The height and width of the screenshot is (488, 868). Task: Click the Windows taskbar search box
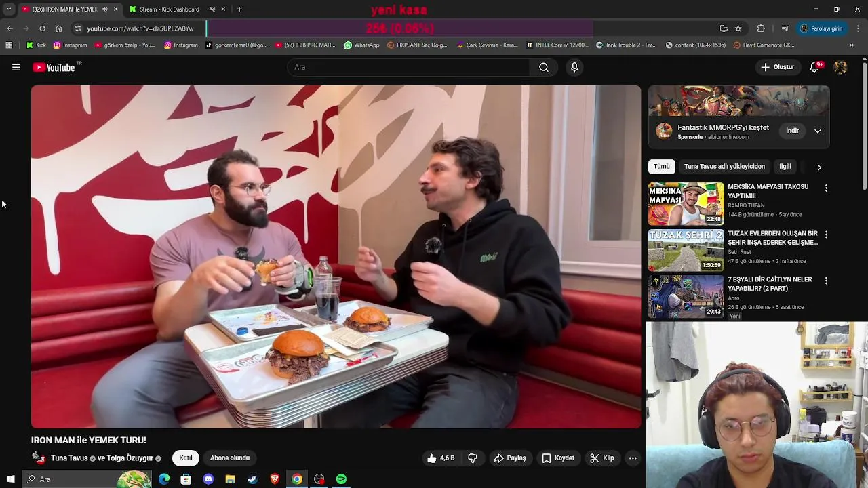tap(87, 479)
